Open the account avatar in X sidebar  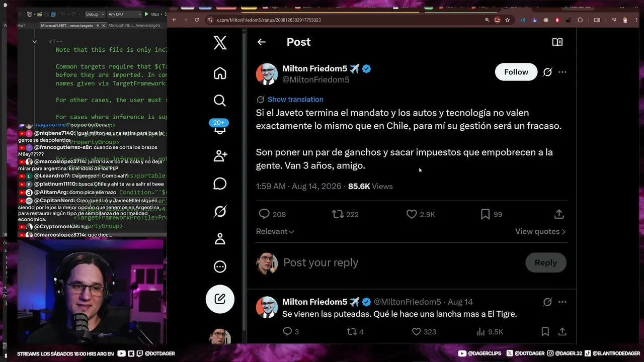click(x=220, y=337)
